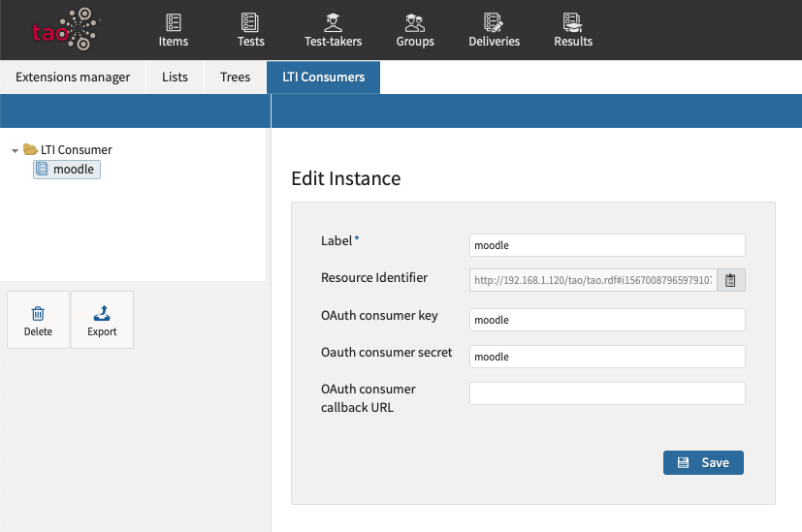Click the trash icon for Delete
The image size is (802, 532).
[38, 313]
